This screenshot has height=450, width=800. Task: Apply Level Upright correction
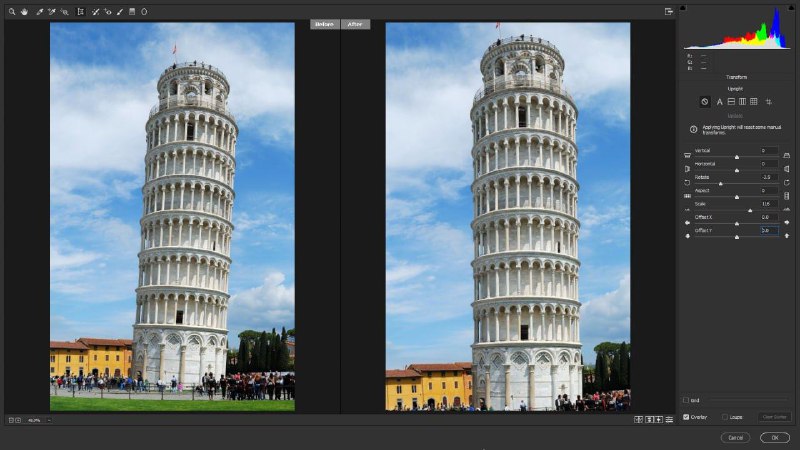(731, 102)
